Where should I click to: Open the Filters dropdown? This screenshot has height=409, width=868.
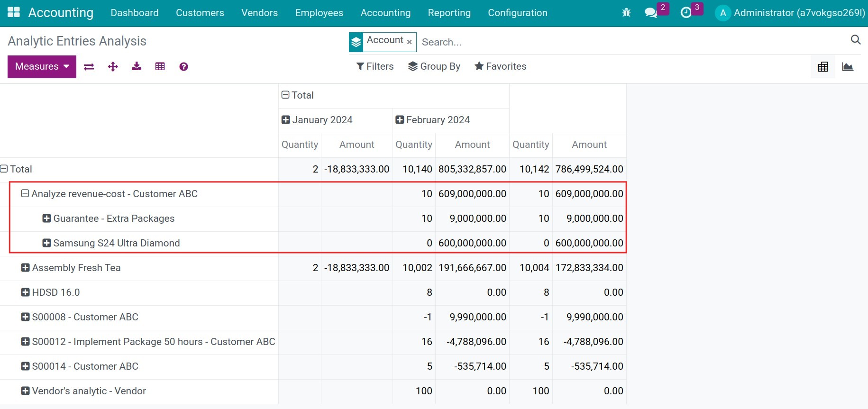pyautogui.click(x=375, y=66)
